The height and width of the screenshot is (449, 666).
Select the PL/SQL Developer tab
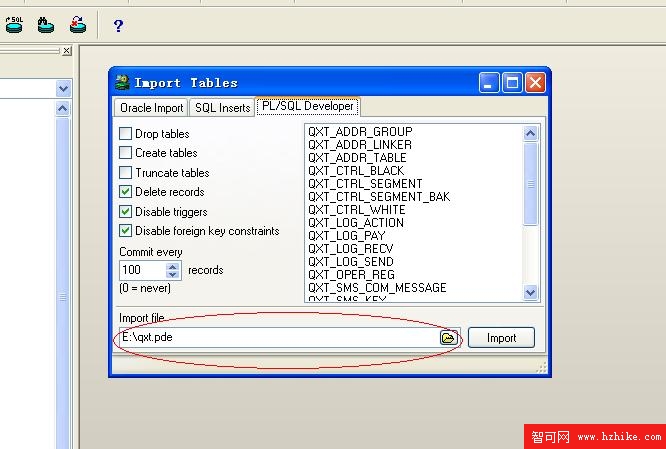click(x=308, y=106)
